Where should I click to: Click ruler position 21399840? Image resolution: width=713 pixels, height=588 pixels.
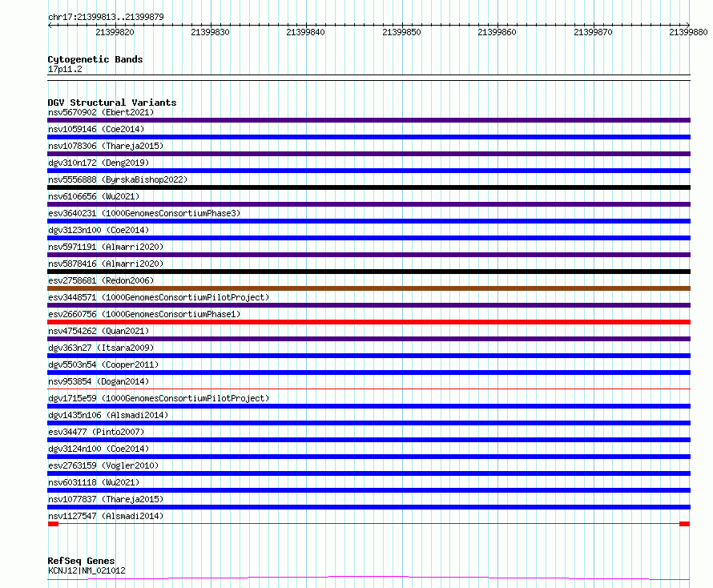(305, 32)
